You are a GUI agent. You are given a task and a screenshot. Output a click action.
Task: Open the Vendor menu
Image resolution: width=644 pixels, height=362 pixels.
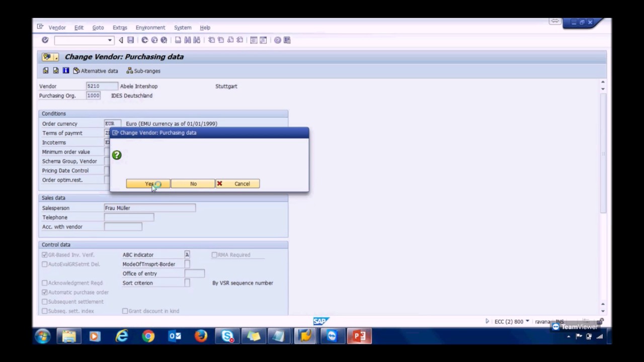coord(57,28)
